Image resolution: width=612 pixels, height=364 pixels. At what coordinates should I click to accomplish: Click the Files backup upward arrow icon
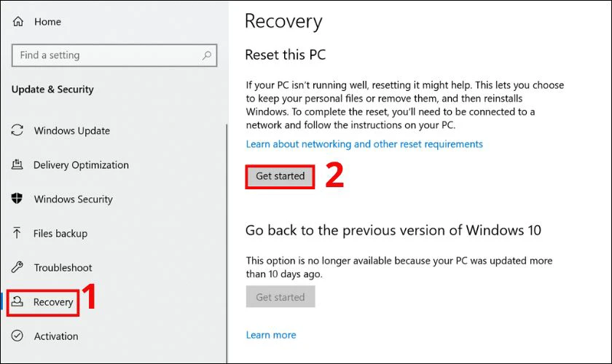coord(18,234)
